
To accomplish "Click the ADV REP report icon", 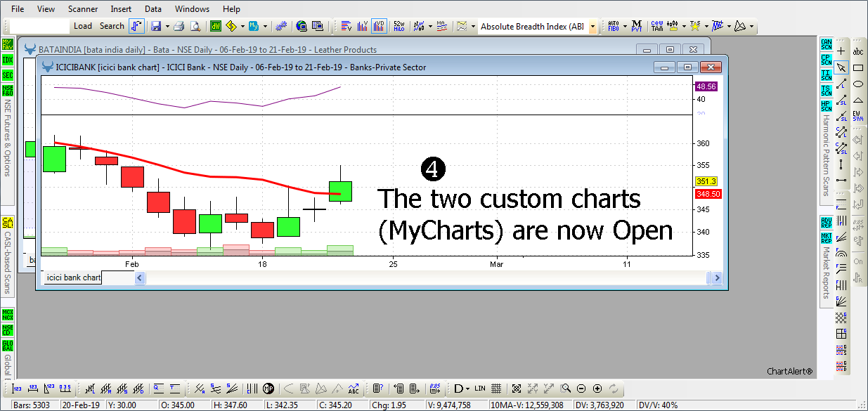I will pos(827,223).
